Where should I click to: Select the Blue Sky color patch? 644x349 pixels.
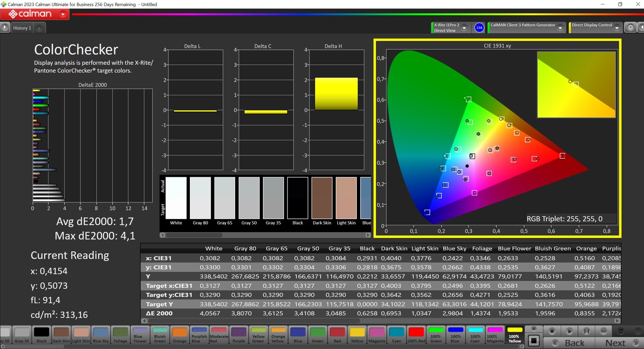(x=101, y=335)
